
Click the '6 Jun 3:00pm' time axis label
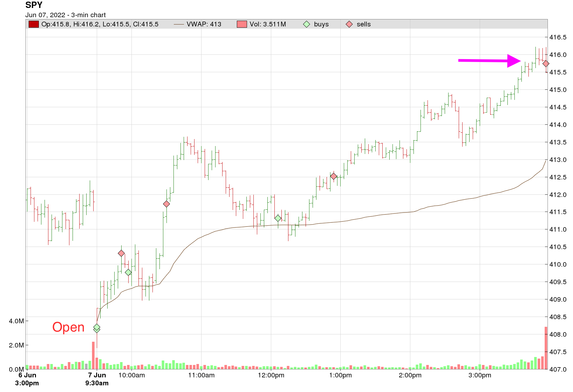click(27, 379)
